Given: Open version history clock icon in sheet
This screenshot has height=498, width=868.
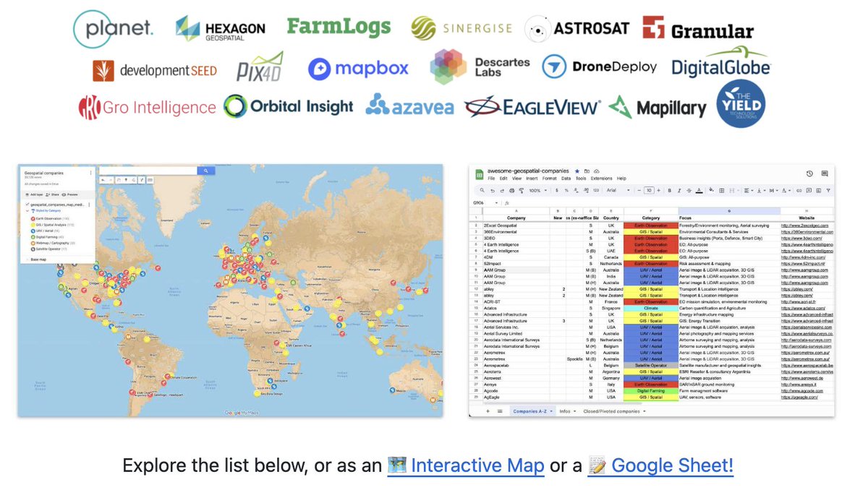Looking at the screenshot, I should point(809,173).
